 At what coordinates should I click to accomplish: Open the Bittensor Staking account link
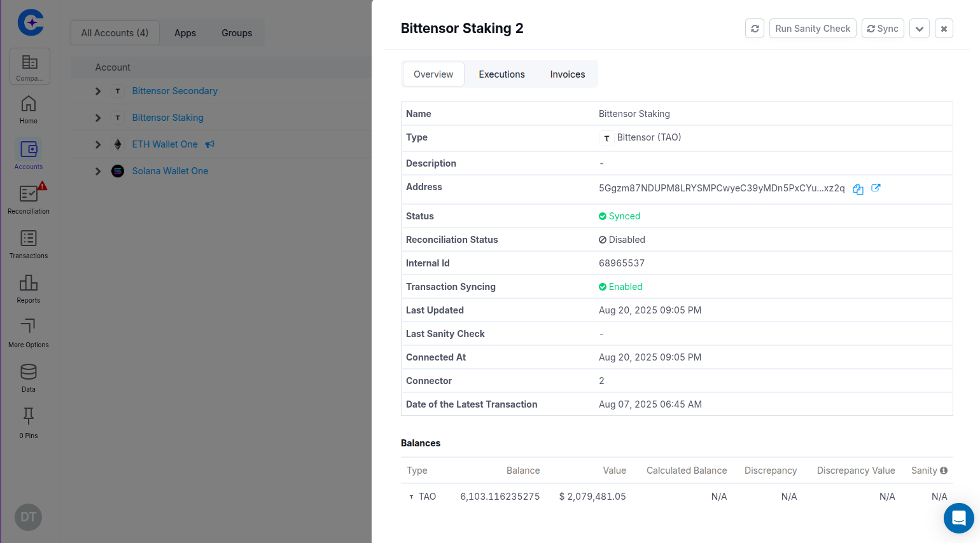tap(168, 118)
